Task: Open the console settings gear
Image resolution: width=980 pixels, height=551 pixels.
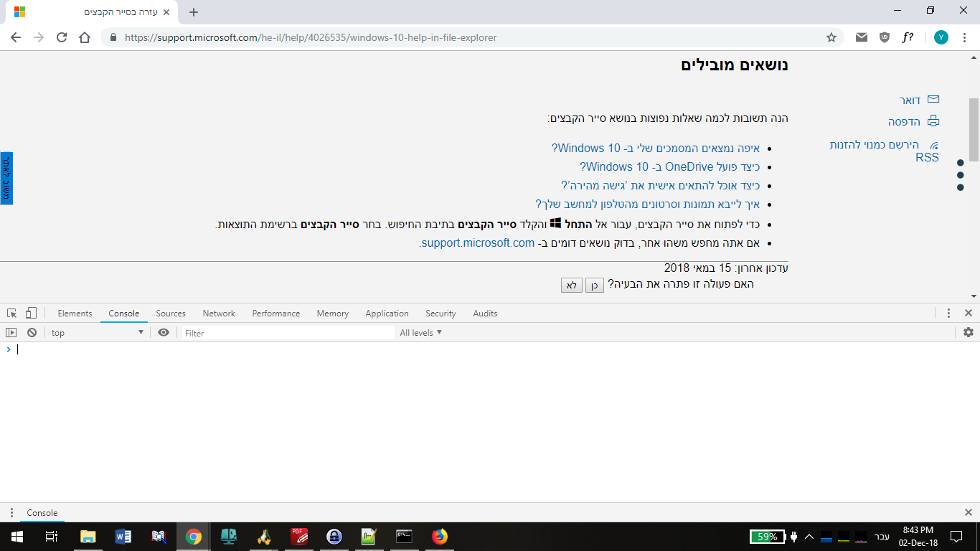Action: click(x=969, y=333)
